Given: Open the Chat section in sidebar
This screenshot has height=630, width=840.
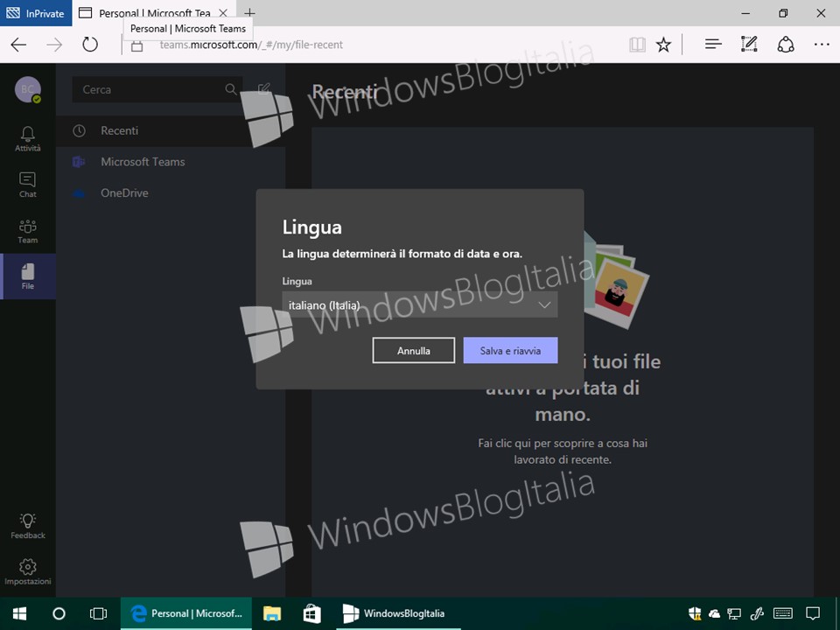Looking at the screenshot, I should 27,185.
